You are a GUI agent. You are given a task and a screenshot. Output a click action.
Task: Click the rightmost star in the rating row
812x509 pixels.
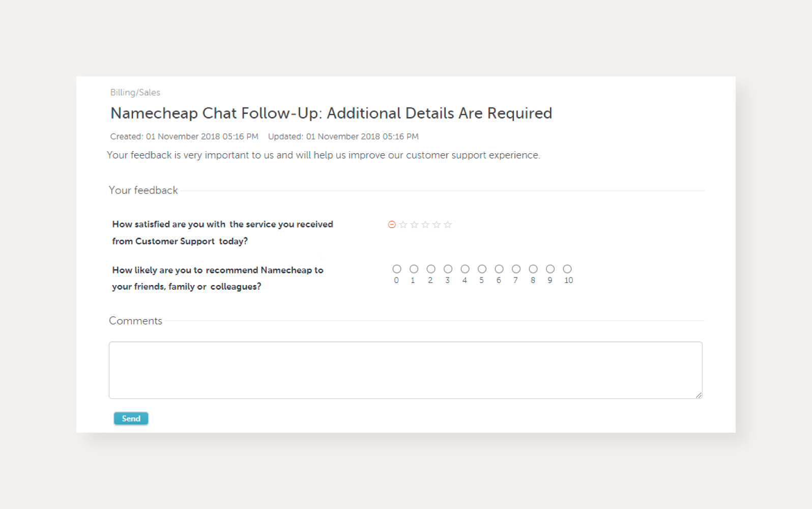pyautogui.click(x=448, y=224)
